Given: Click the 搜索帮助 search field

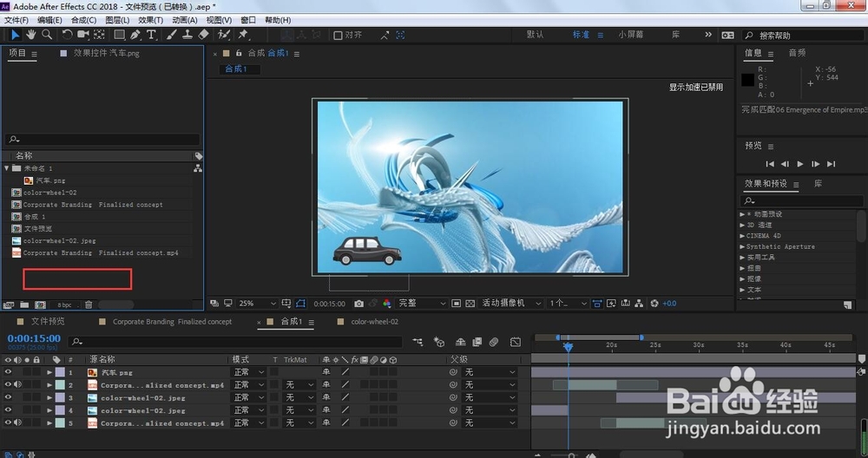Looking at the screenshot, I should pyautogui.click(x=803, y=35).
